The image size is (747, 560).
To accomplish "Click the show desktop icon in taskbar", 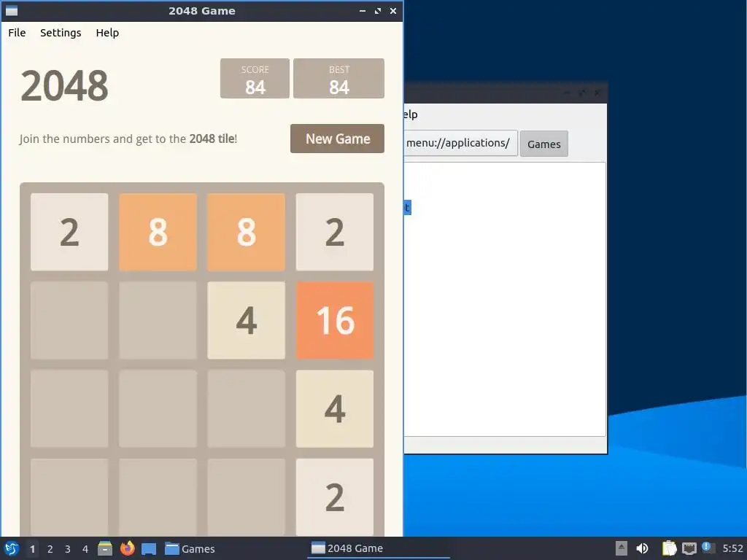I will [x=149, y=548].
